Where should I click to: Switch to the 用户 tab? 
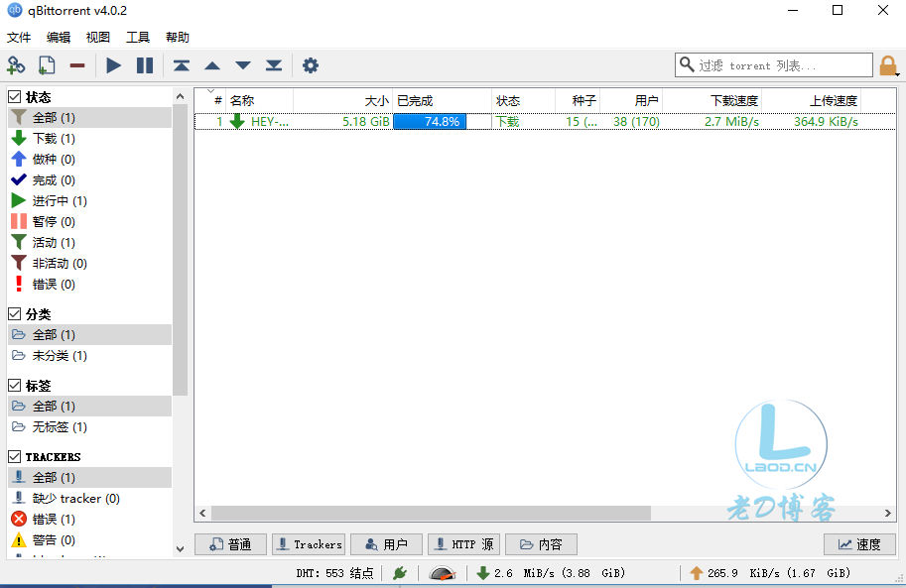click(x=386, y=544)
